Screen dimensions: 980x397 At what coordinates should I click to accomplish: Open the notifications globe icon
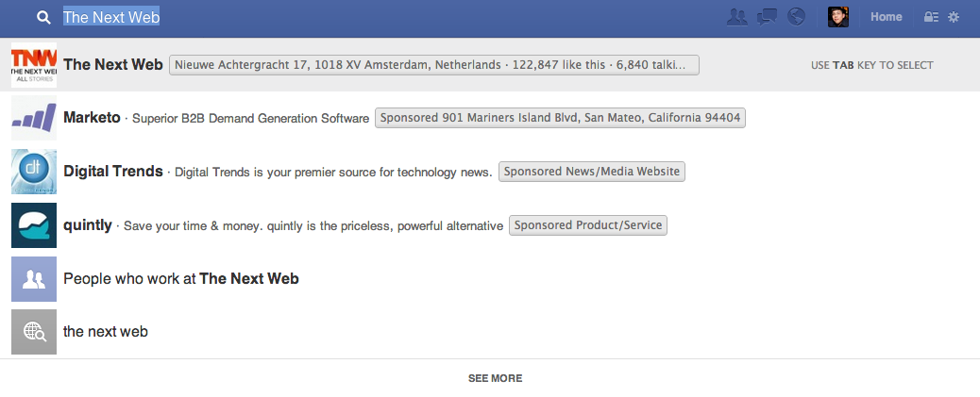click(x=796, y=17)
